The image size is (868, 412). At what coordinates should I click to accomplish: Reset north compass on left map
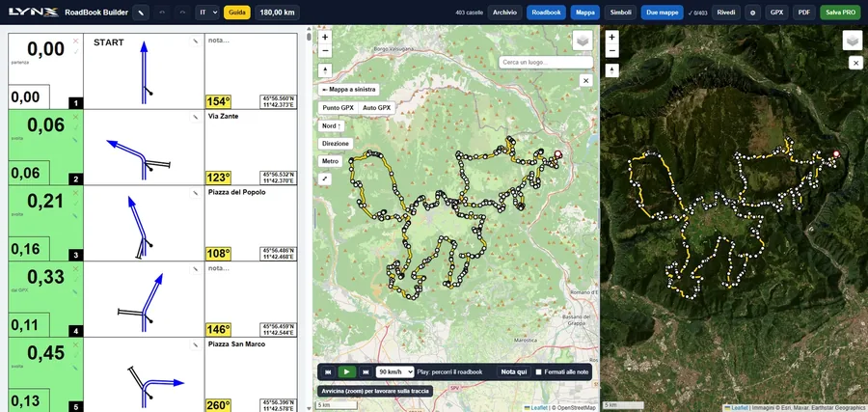coord(325,70)
